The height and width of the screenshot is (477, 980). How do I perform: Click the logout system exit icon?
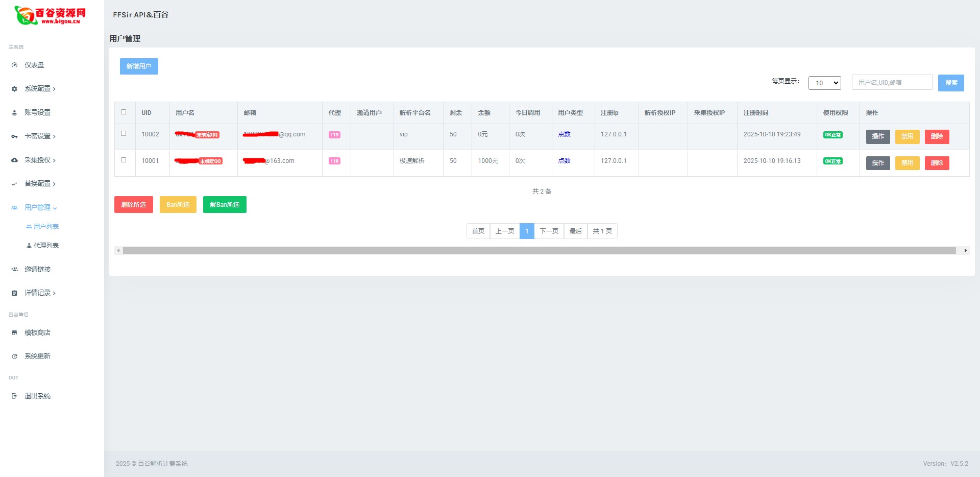click(14, 396)
